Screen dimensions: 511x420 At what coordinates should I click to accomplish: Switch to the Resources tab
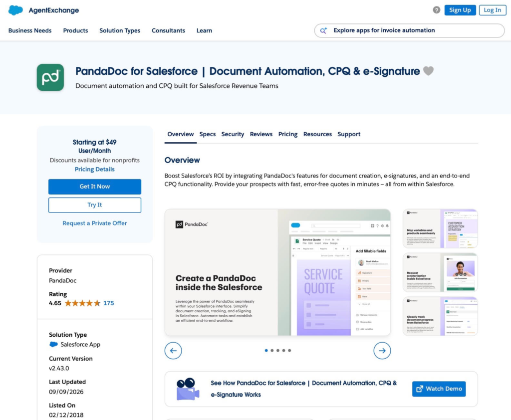tap(317, 134)
